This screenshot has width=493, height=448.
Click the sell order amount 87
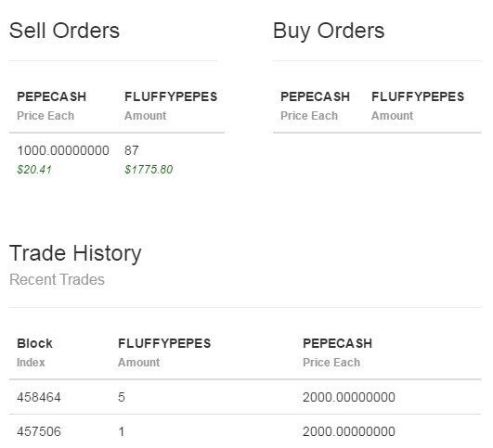(x=132, y=150)
